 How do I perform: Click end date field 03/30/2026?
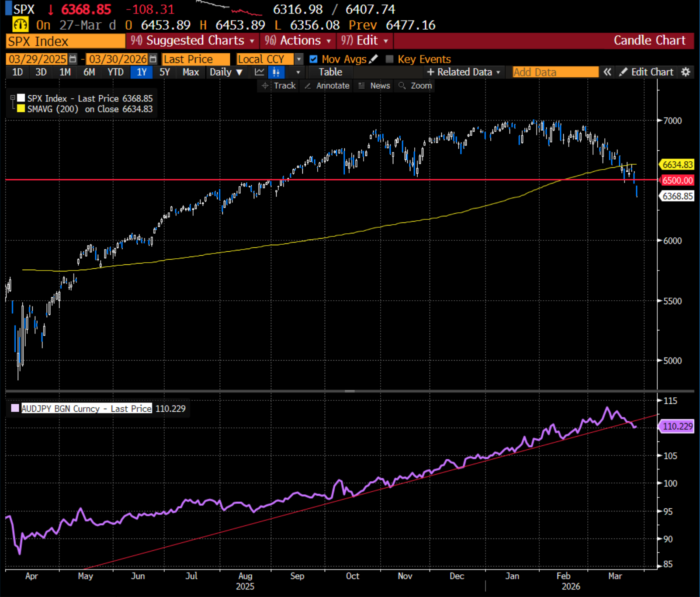118,59
